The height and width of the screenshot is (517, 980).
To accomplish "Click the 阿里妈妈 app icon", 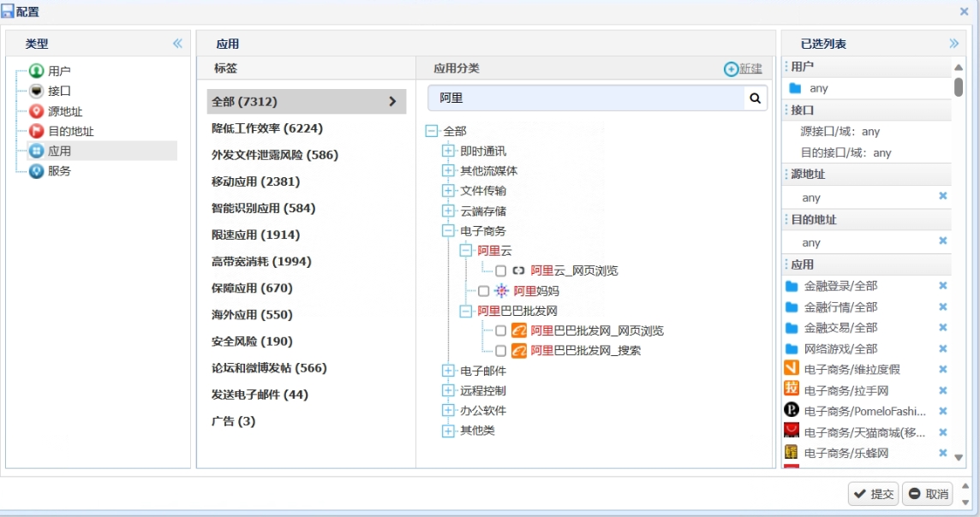I will coord(501,290).
